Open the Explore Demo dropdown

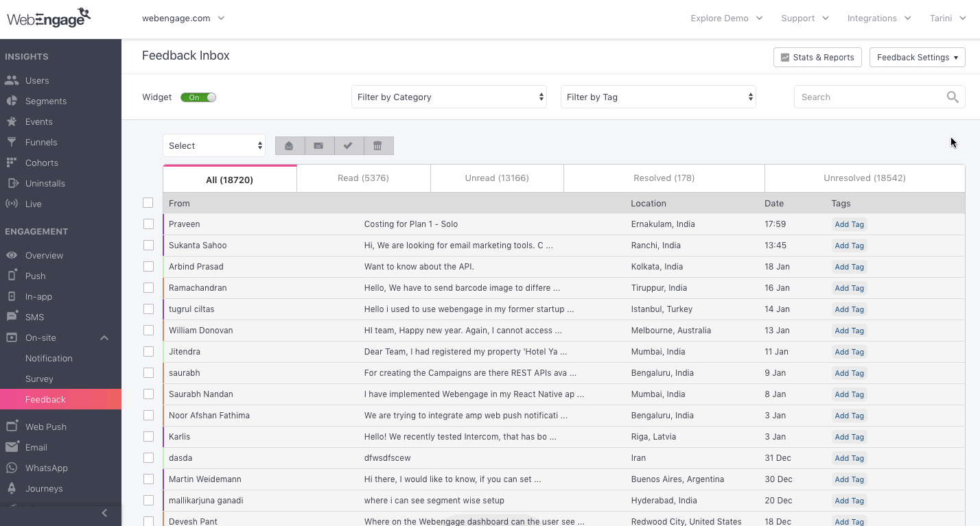coord(727,19)
